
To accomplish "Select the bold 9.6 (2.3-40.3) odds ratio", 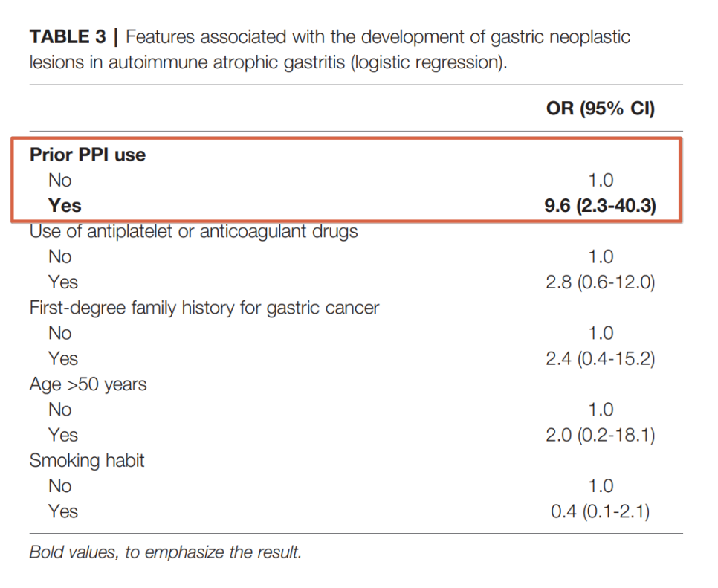I will [x=600, y=206].
